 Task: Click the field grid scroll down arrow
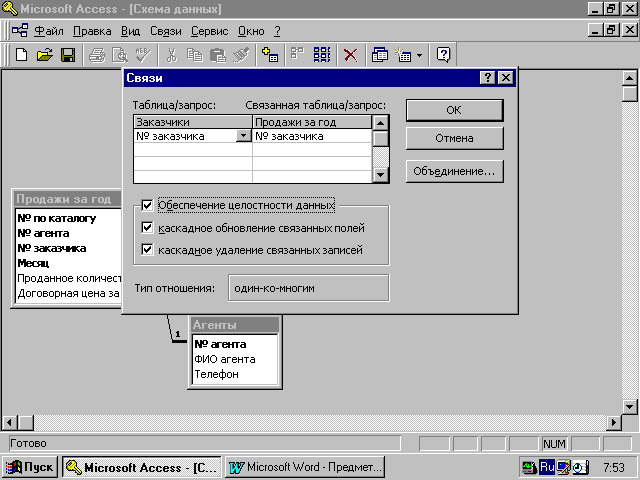[x=380, y=175]
